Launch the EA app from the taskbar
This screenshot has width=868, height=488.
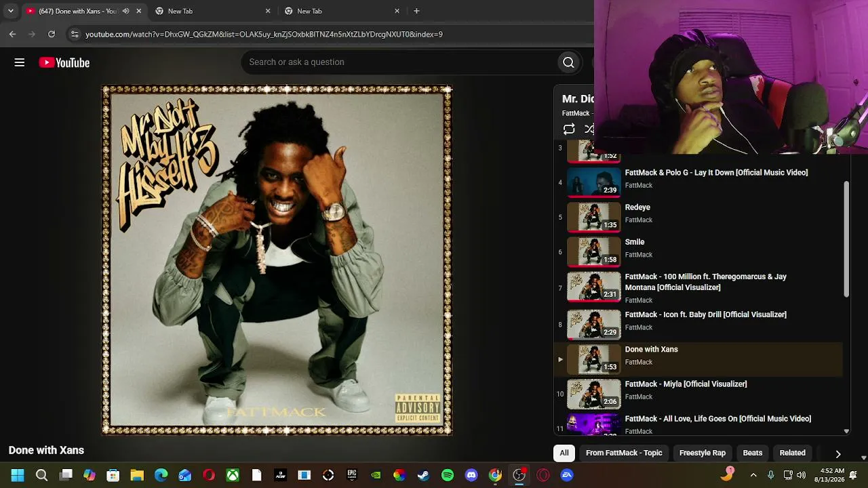click(x=567, y=475)
